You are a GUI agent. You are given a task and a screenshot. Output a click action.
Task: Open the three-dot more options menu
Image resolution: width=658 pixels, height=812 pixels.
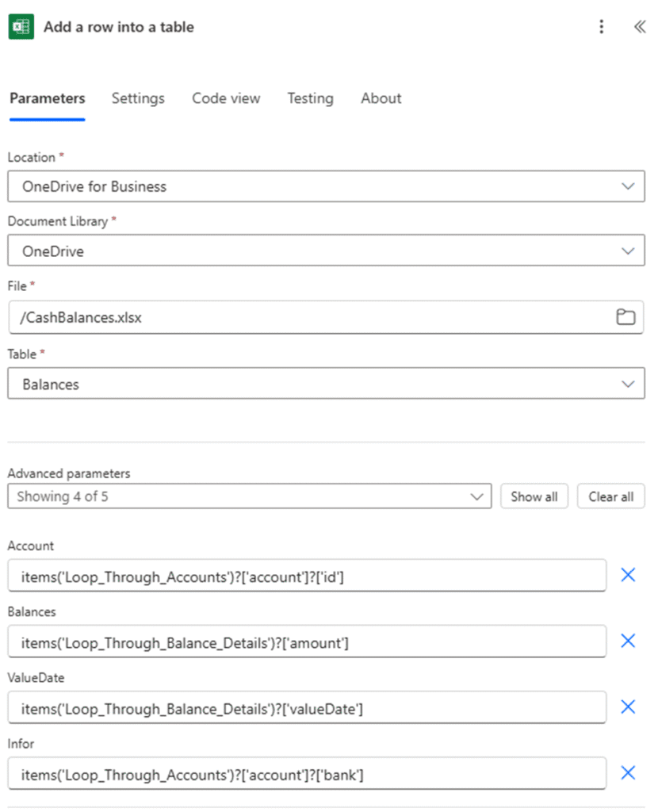point(602,27)
